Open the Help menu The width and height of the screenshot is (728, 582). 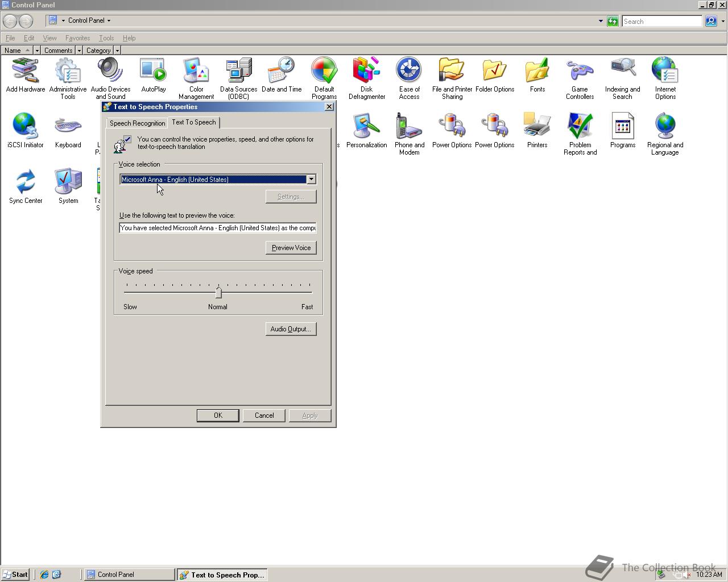pos(129,38)
